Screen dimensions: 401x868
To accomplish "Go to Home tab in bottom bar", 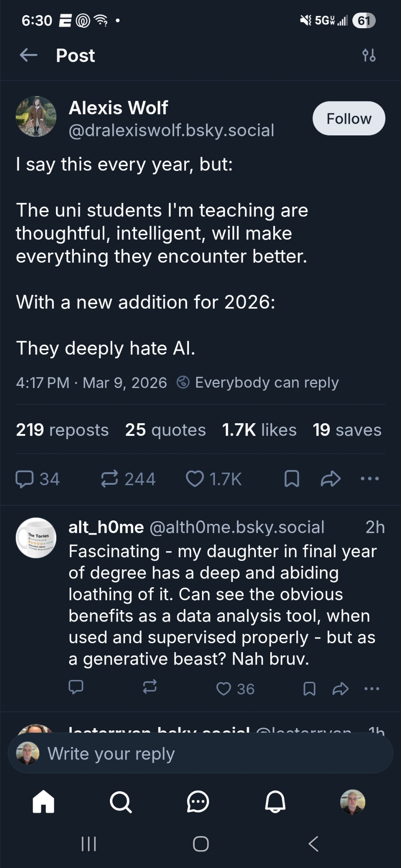I will click(x=43, y=802).
